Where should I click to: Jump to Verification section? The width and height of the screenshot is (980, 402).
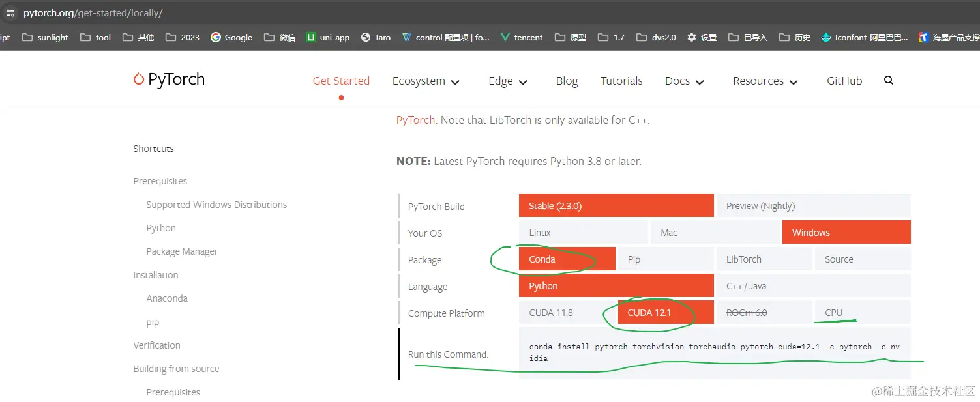[x=156, y=345]
